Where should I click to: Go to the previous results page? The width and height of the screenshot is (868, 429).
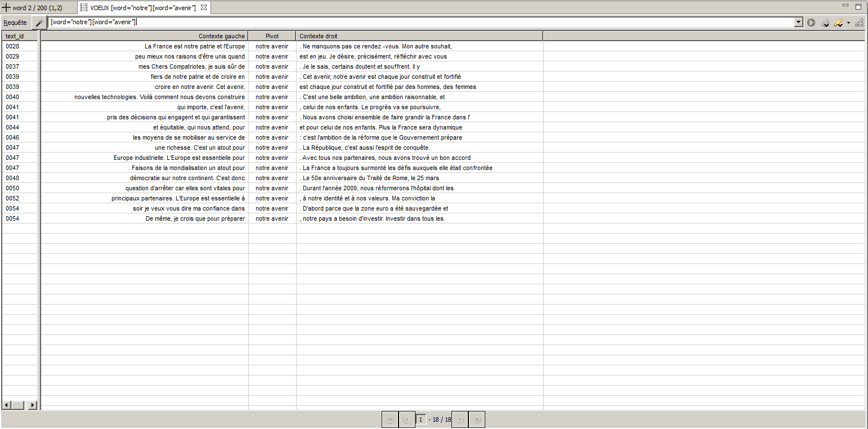406,419
